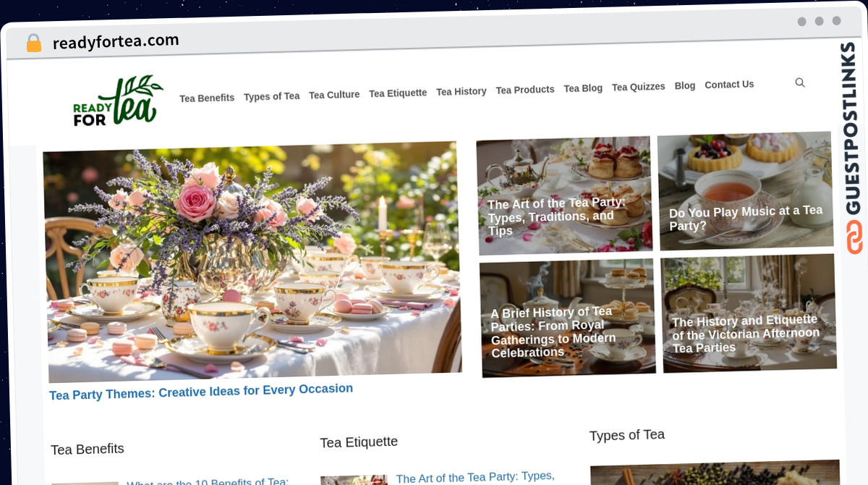Open A Brief History of Tea Parties tile

pyautogui.click(x=568, y=319)
